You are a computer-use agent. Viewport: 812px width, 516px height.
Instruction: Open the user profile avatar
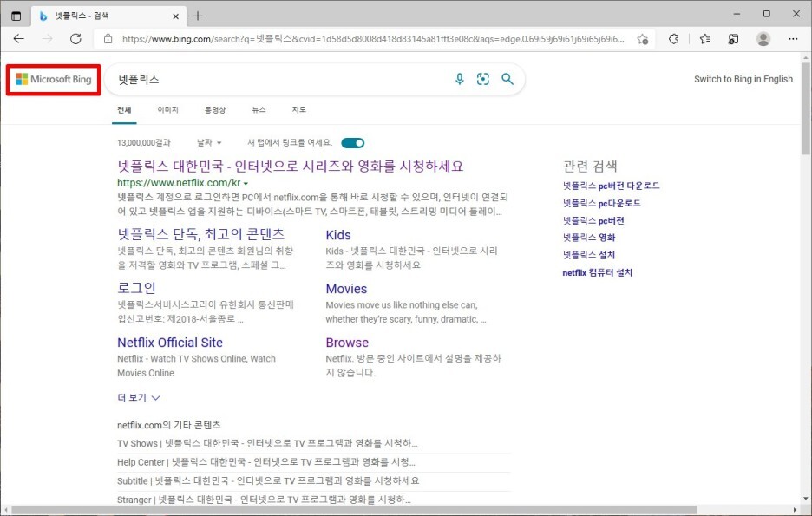point(763,39)
